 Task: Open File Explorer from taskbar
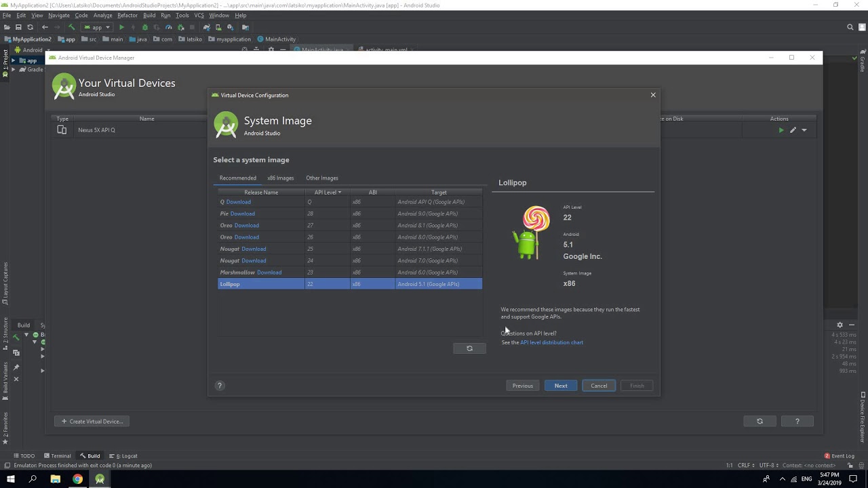tap(56, 479)
